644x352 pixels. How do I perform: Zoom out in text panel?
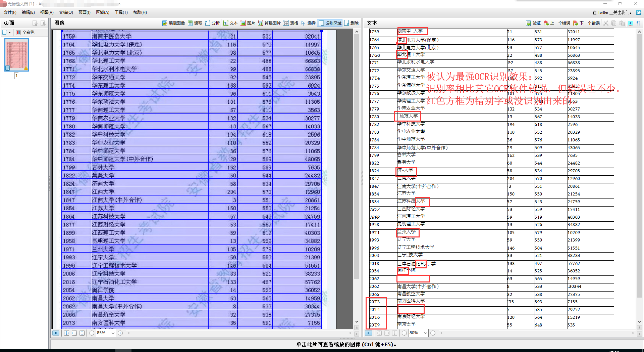click(x=404, y=333)
